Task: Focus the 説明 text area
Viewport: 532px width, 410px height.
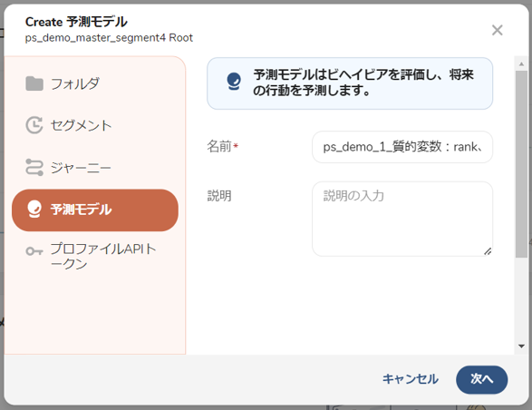Action: point(402,220)
